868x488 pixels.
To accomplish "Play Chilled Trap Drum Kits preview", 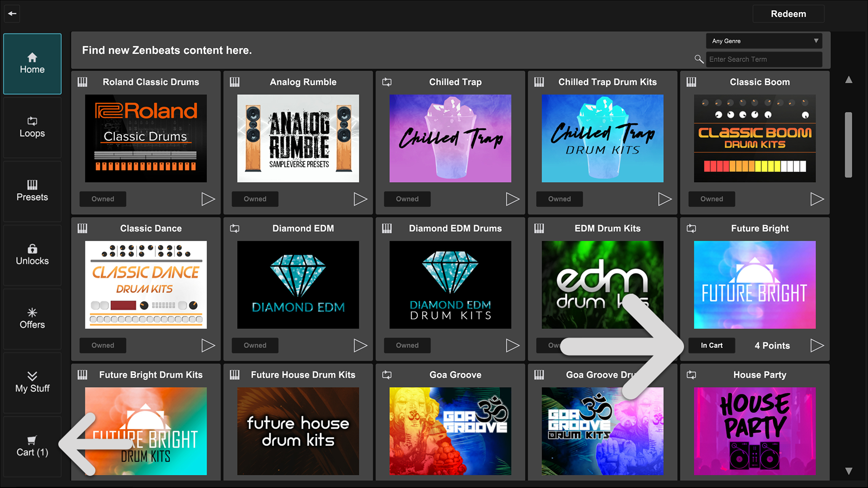I will click(665, 199).
